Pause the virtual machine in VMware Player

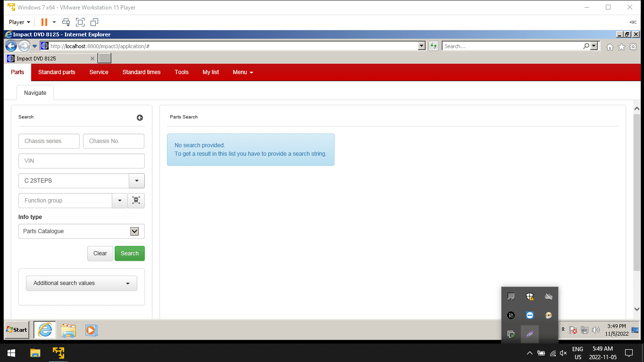coord(44,22)
